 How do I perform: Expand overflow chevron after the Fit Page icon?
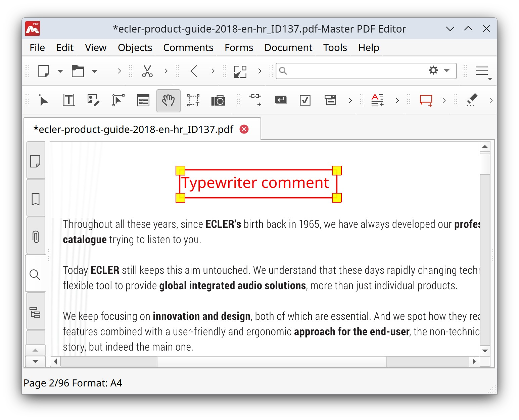point(259,71)
